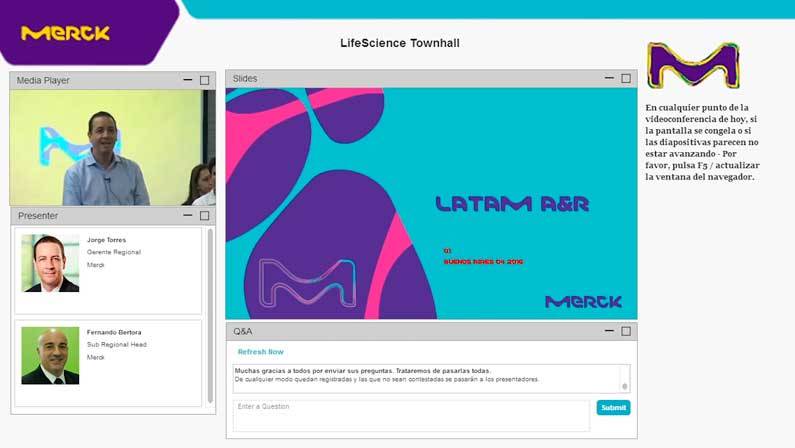Minimize the Slides panel
Screen dimensions: 795x448
pyautogui.click(x=609, y=78)
